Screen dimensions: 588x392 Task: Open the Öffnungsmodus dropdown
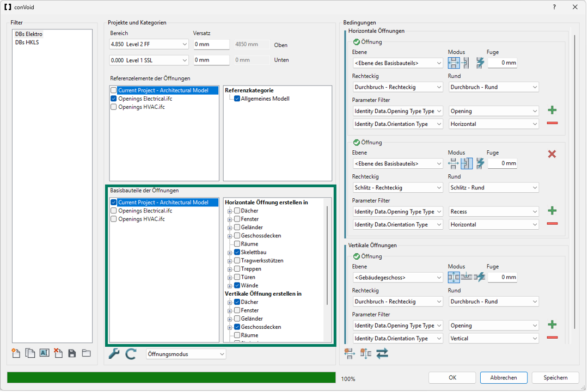(186, 354)
